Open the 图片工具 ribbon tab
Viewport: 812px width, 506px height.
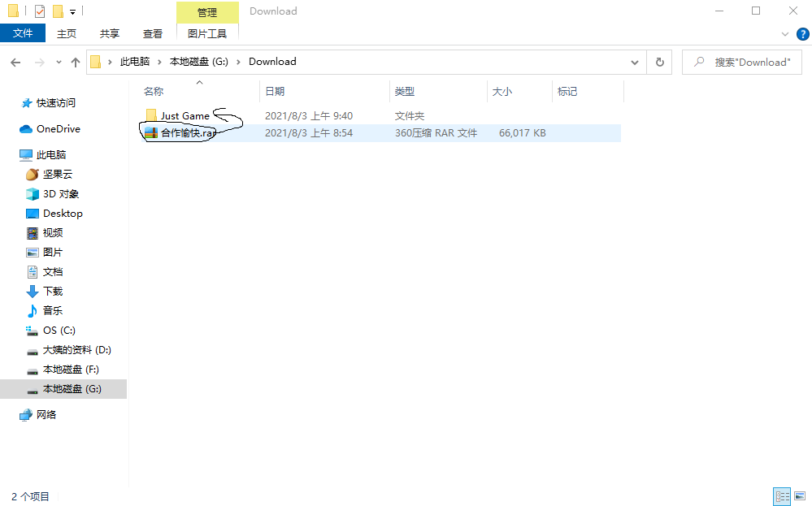[x=207, y=33]
